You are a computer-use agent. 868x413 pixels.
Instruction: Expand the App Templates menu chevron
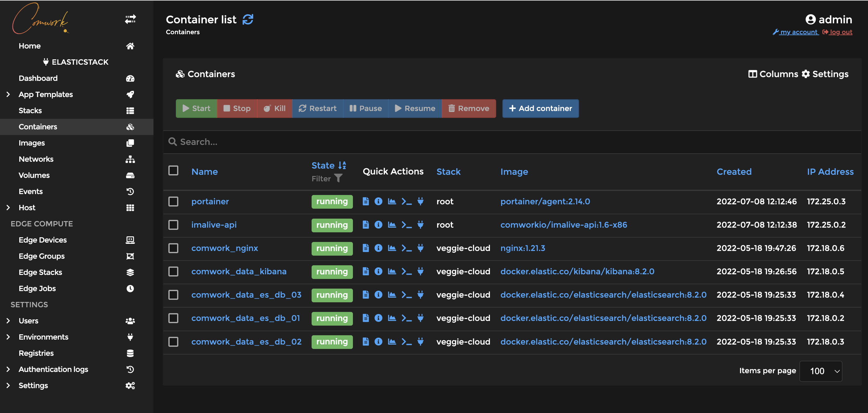[x=8, y=95]
